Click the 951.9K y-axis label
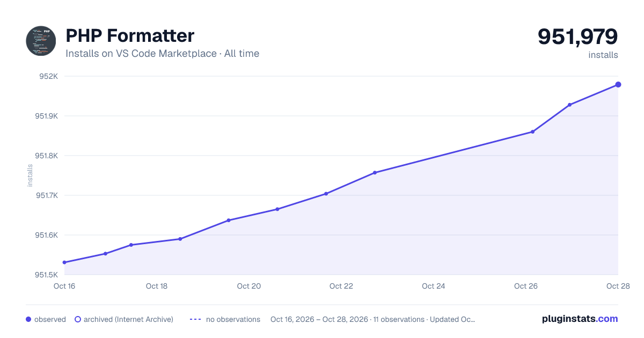The image size is (644, 338). tap(47, 116)
